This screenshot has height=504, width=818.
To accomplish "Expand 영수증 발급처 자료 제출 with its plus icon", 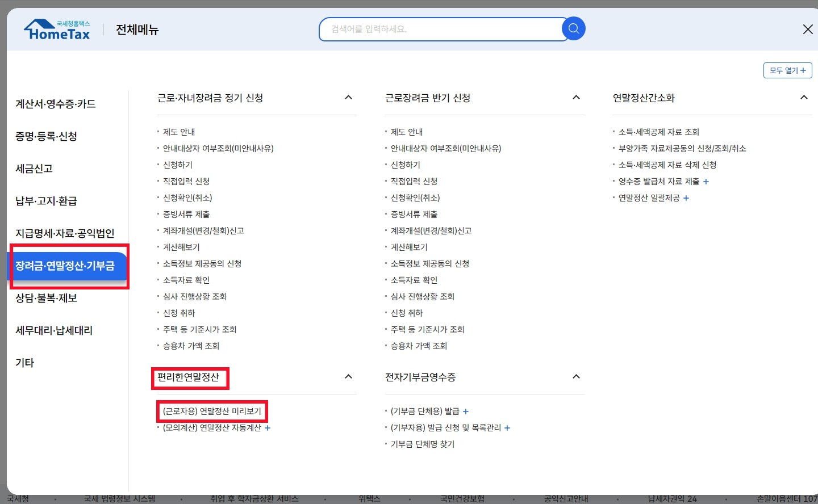I will 706,182.
